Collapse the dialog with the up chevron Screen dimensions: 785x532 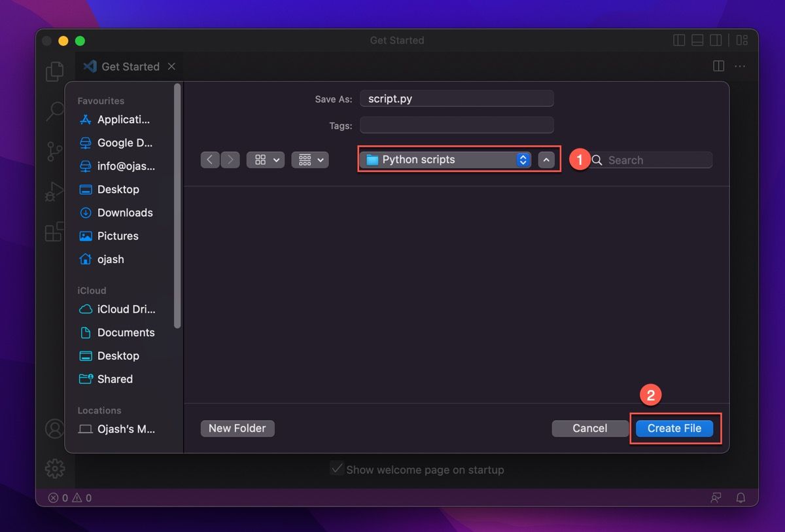coord(547,159)
